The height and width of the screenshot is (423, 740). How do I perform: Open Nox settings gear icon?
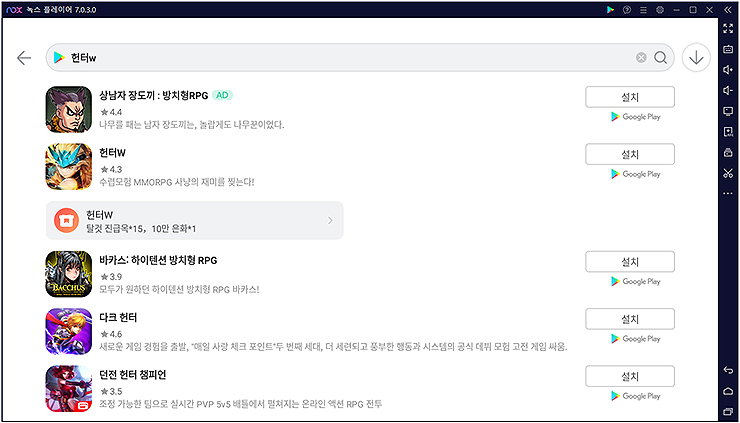pos(660,9)
